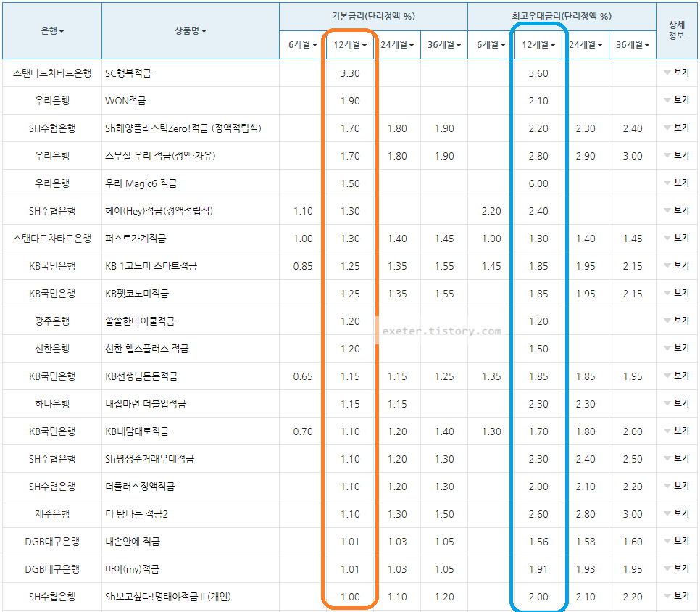This screenshot has height=612, width=700.
Task: Click product name 내집마련 더블업적금
Action: point(146,404)
